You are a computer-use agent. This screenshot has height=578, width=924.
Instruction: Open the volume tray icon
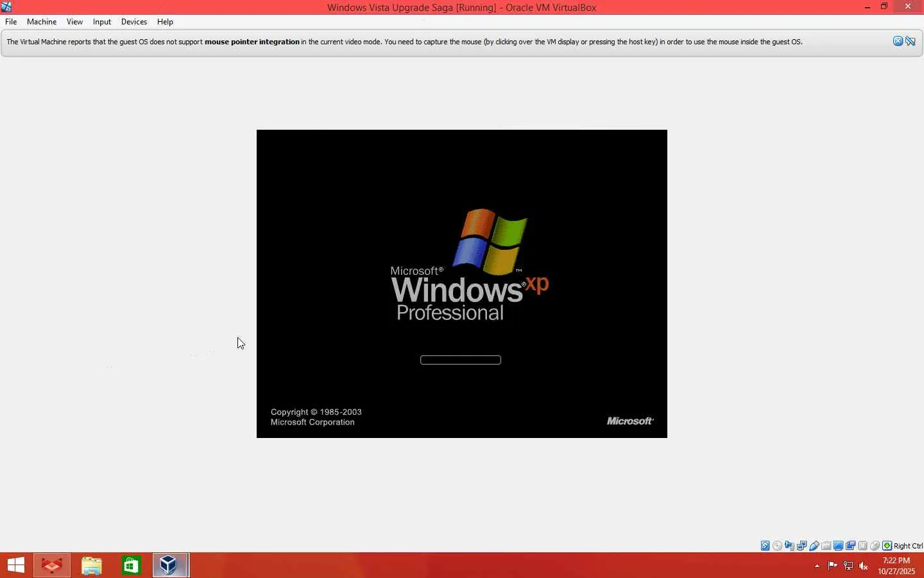point(864,566)
